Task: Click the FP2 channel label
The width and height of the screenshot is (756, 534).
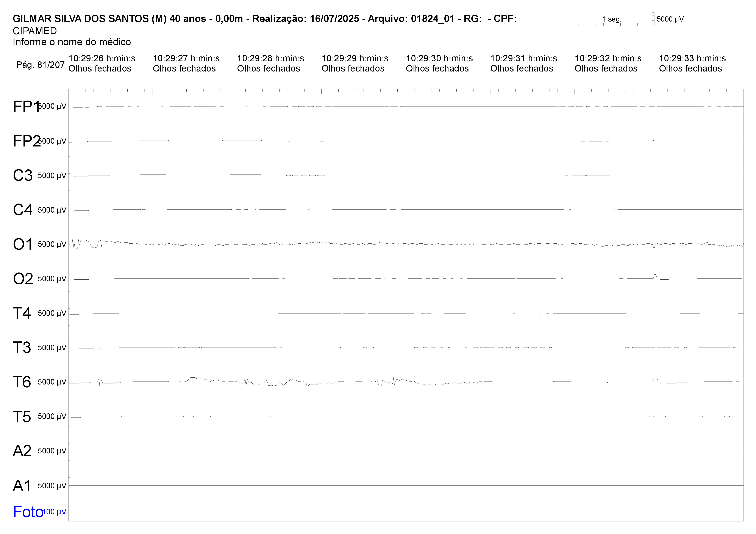Action: 27,141
